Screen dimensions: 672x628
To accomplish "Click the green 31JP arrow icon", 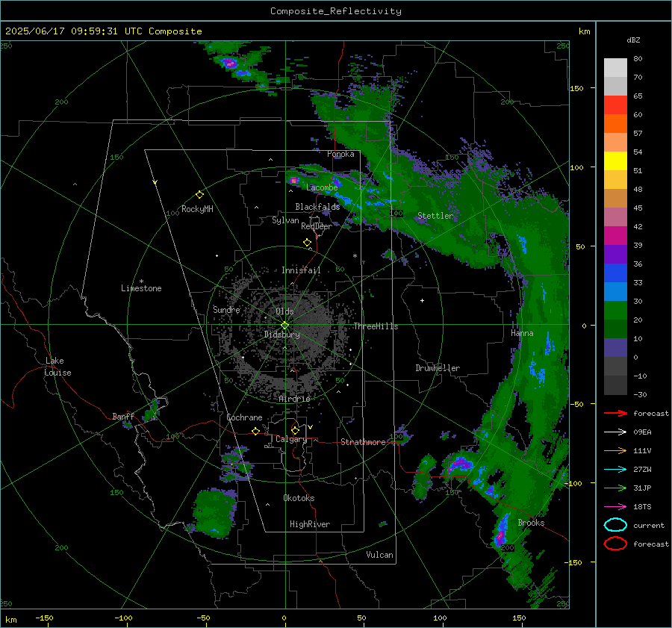I will coord(615,488).
